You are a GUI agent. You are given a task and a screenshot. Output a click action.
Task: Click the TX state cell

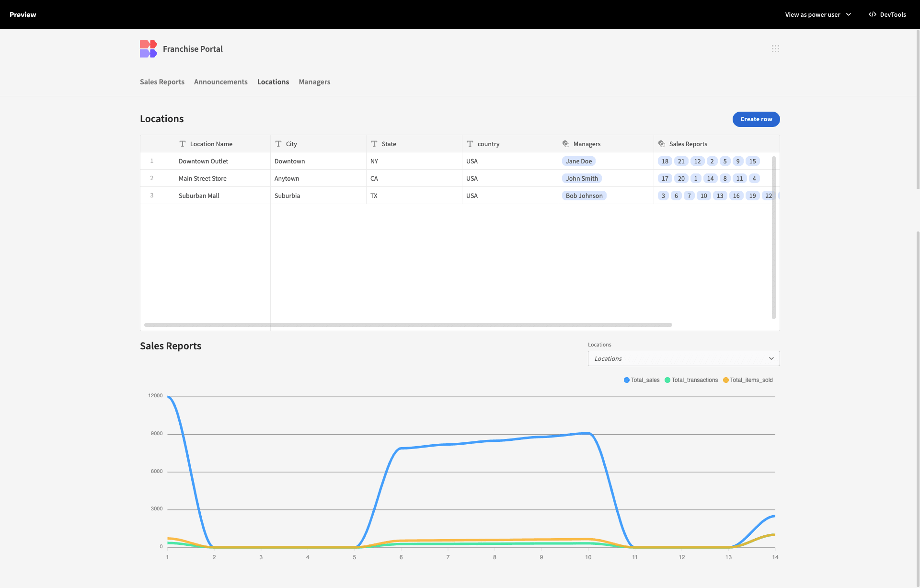point(414,196)
